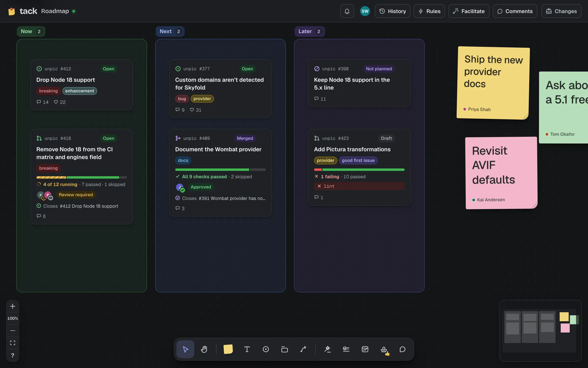Select the Next column header
588x368 pixels.
(170, 31)
